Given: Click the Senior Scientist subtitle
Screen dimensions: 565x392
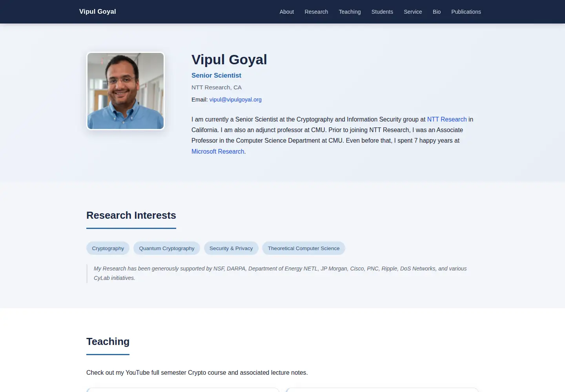Looking at the screenshot, I should point(216,75).
